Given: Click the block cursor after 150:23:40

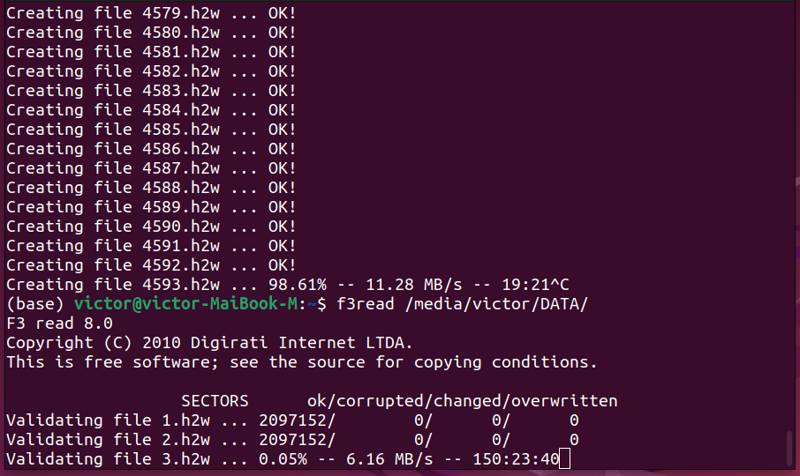Looking at the screenshot, I should pyautogui.click(x=564, y=459).
